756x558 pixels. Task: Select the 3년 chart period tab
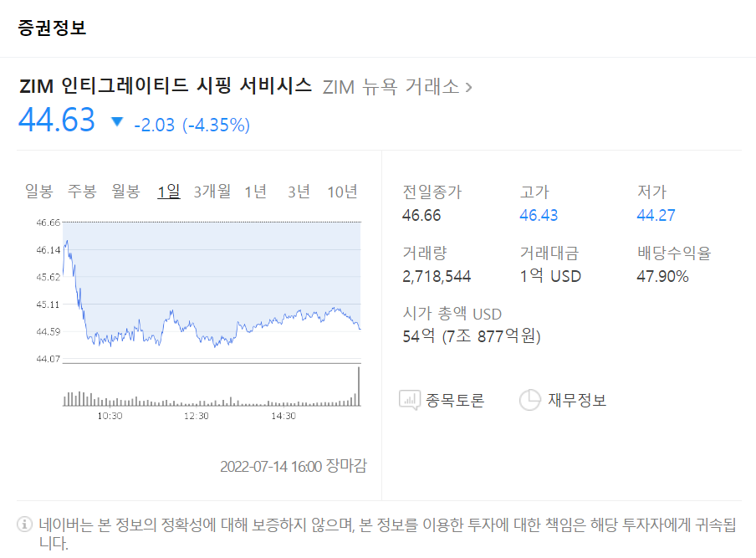point(299,192)
